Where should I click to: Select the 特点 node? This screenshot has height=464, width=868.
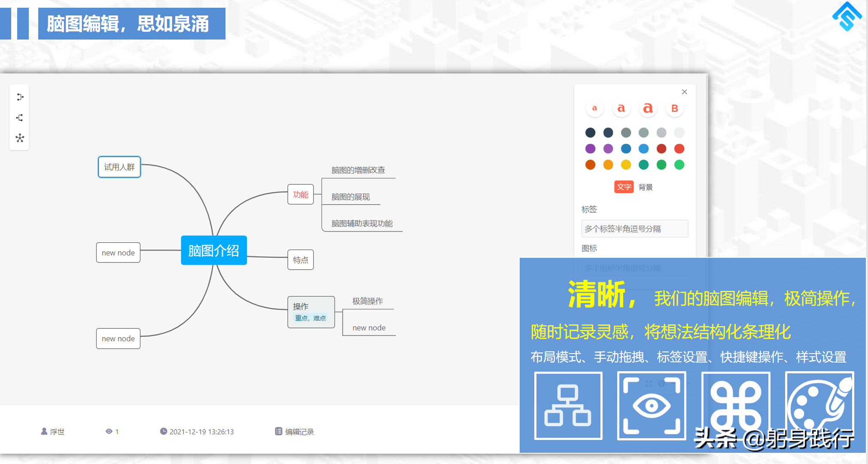pos(301,260)
